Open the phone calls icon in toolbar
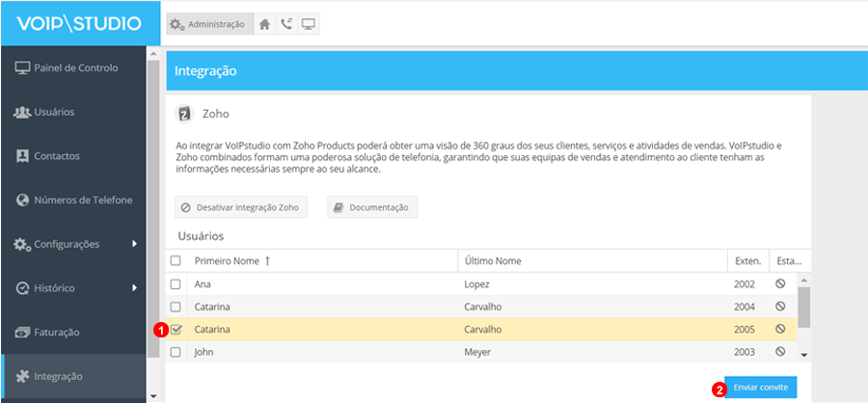Screen dimensions: 868x403 (286, 24)
